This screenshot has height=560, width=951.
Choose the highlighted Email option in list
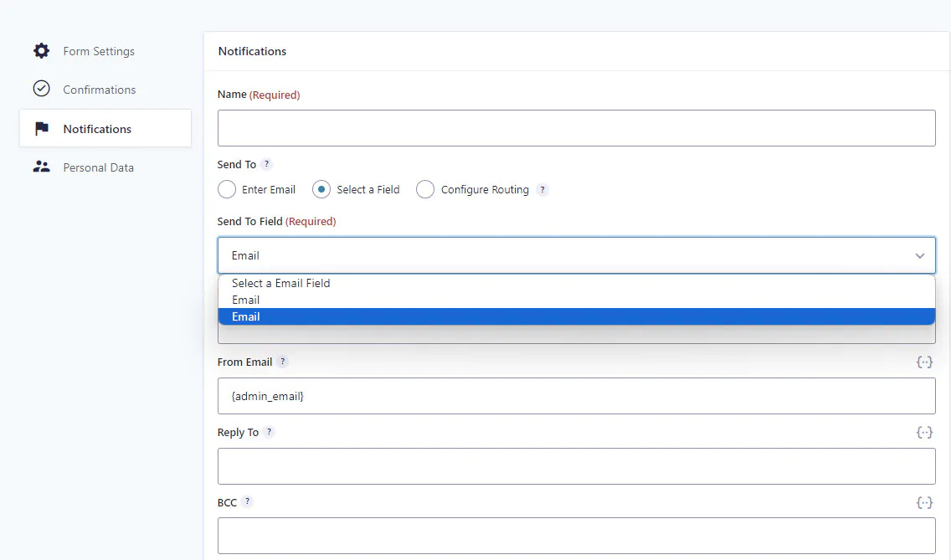246,317
